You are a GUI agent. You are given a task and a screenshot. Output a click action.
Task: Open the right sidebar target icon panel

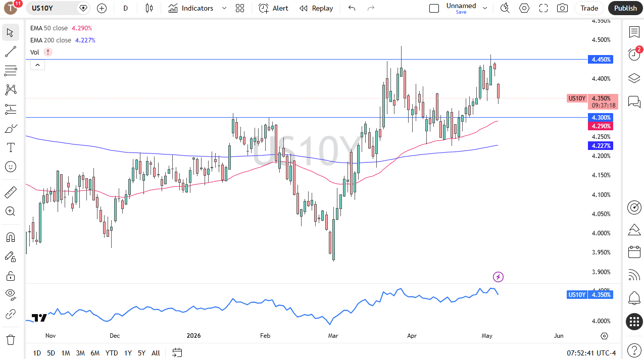634,207
